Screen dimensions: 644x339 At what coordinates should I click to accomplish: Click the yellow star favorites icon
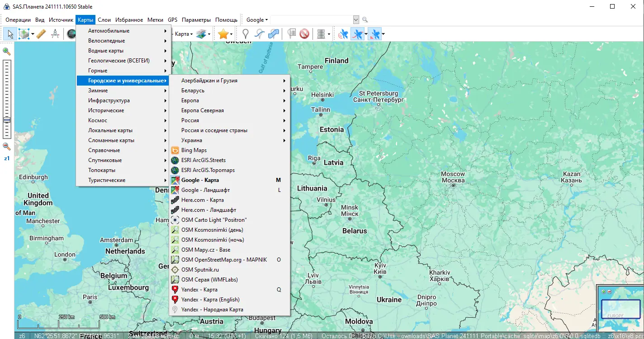[x=223, y=34]
